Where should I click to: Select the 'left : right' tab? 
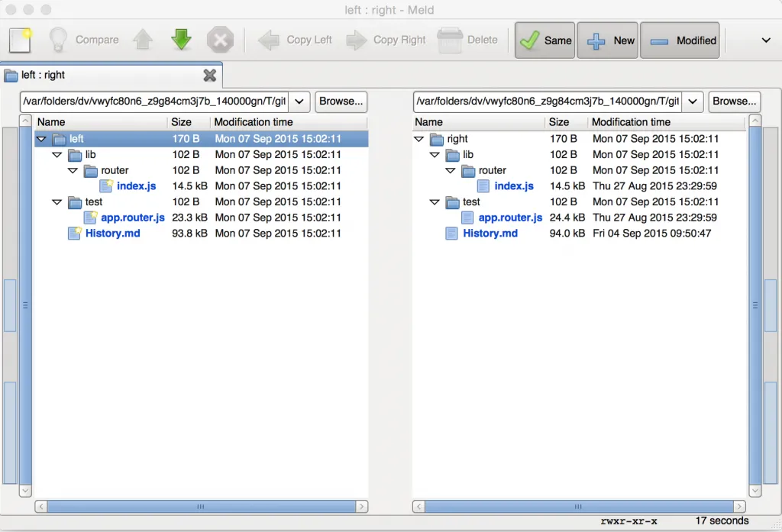tap(44, 75)
